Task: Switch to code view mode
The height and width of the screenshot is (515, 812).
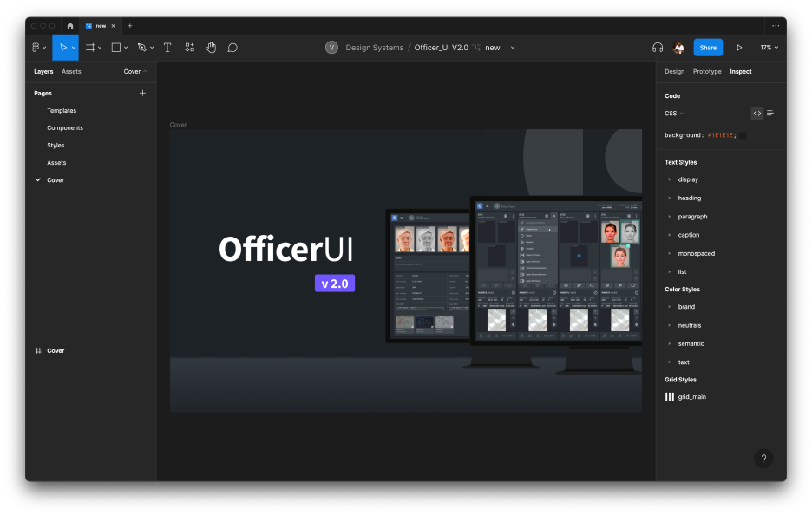Action: [756, 113]
